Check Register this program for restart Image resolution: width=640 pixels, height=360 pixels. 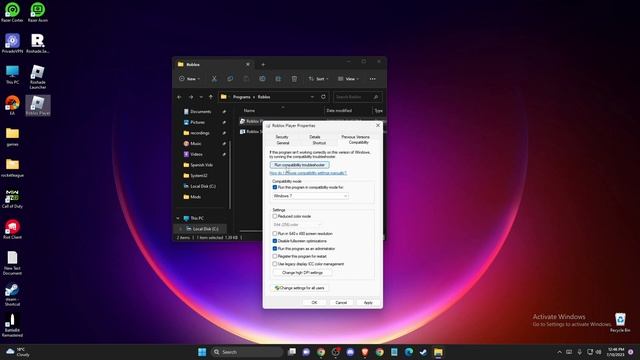[275, 256]
